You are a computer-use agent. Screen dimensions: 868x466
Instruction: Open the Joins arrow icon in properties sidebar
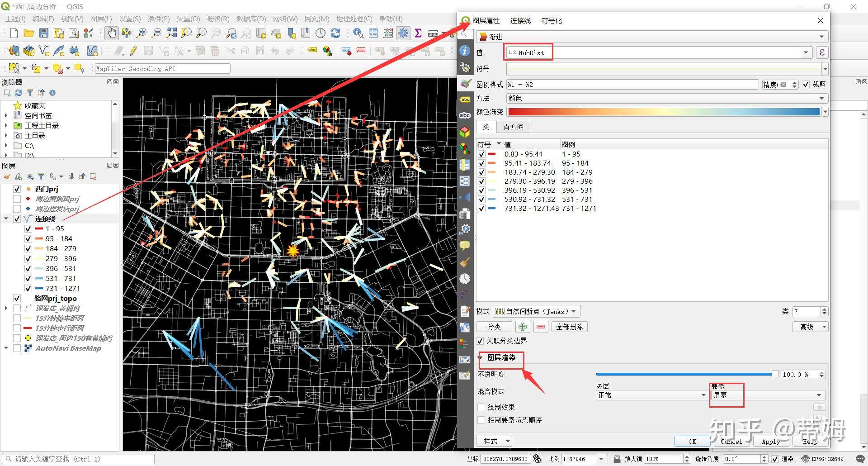465,197
